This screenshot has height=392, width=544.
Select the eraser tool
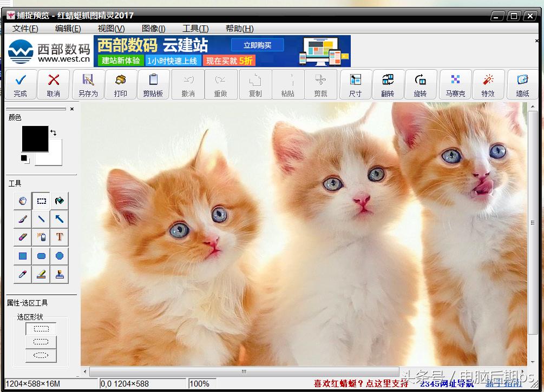tap(22, 237)
